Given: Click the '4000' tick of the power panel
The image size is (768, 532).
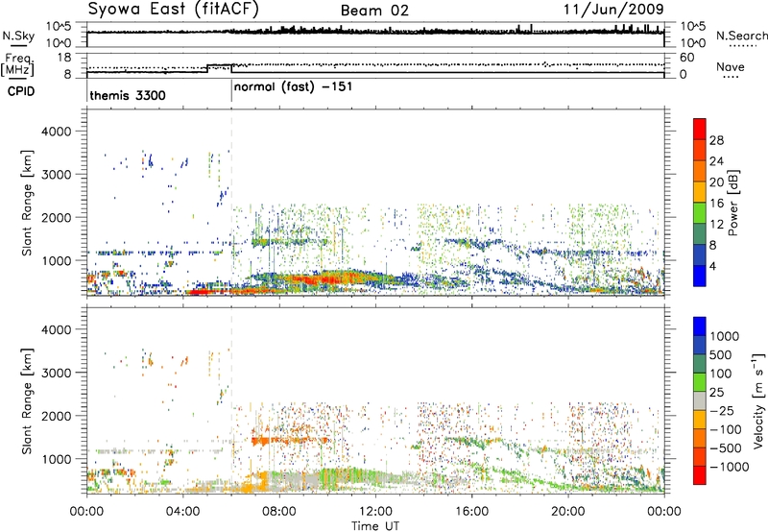Looking at the screenshot, I should click(56, 132).
